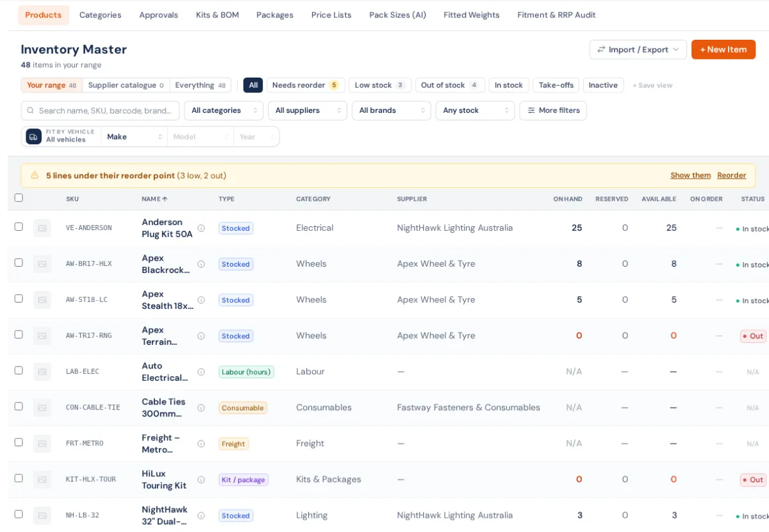
Task: Check the AW-BR17-HLX row checkbox
Action: pyautogui.click(x=19, y=263)
